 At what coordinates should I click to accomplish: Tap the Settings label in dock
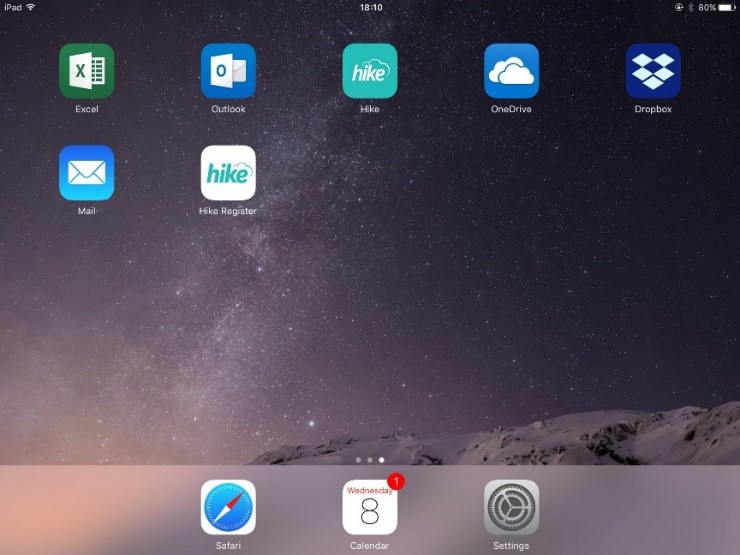[x=511, y=546]
